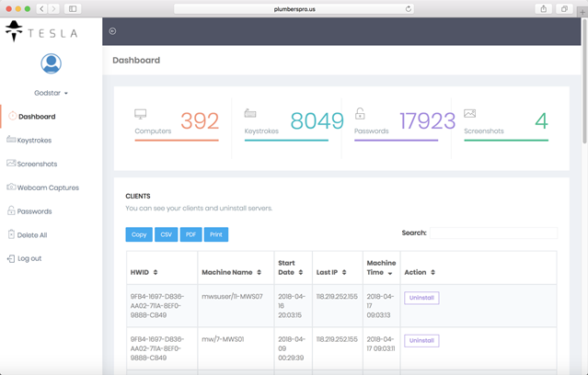Click the clients Search input field
The height and width of the screenshot is (375, 588).
tap(493, 233)
